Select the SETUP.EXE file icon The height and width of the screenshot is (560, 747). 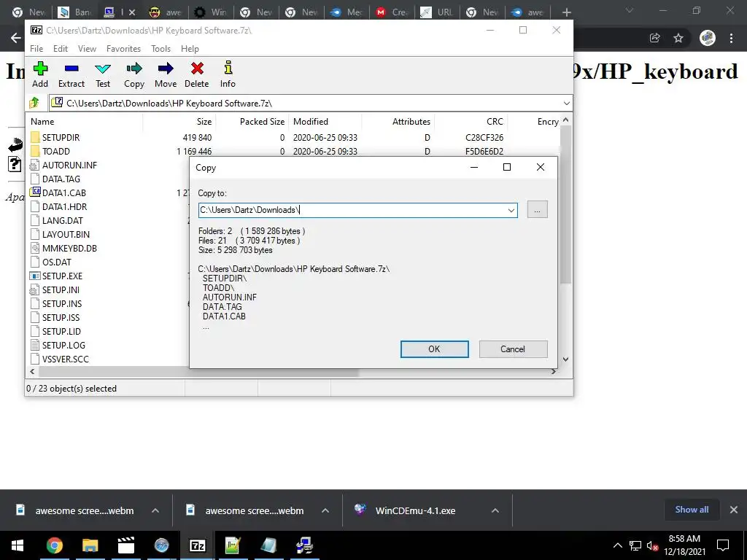(x=35, y=276)
